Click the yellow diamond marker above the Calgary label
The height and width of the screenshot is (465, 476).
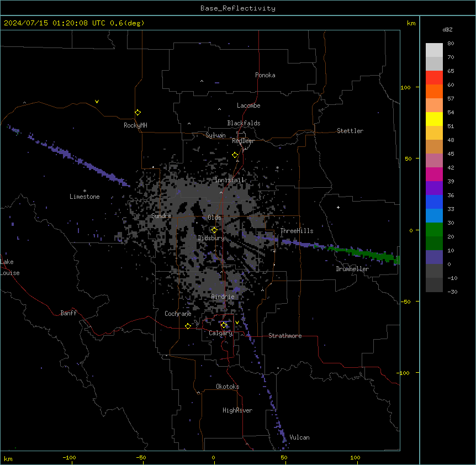click(x=224, y=325)
